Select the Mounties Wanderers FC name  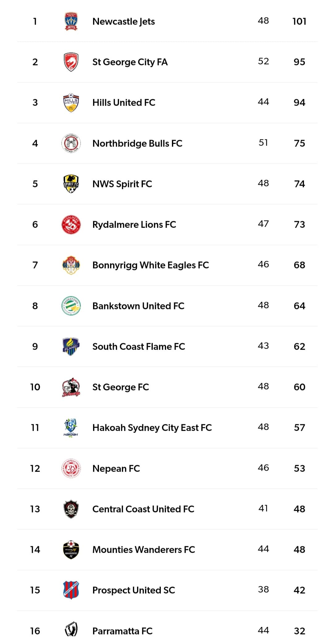[143, 550]
